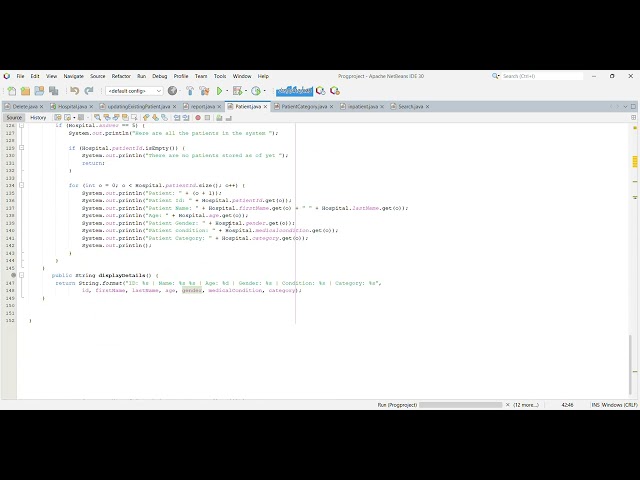The width and height of the screenshot is (640, 480).
Task: Click the Last Edit icon in editor toolbar
Action: click(x=58, y=118)
